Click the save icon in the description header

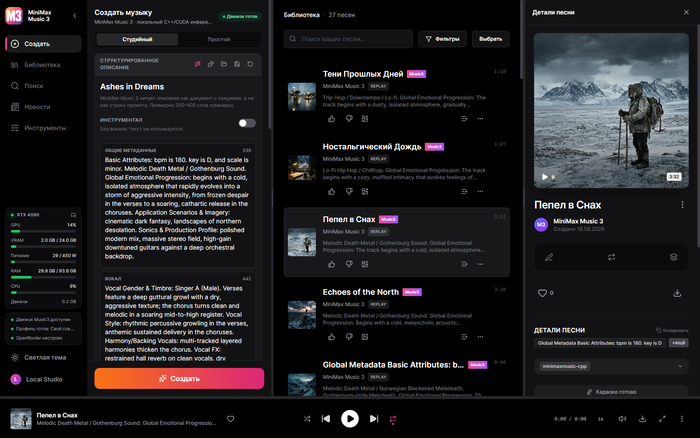pyautogui.click(x=237, y=64)
